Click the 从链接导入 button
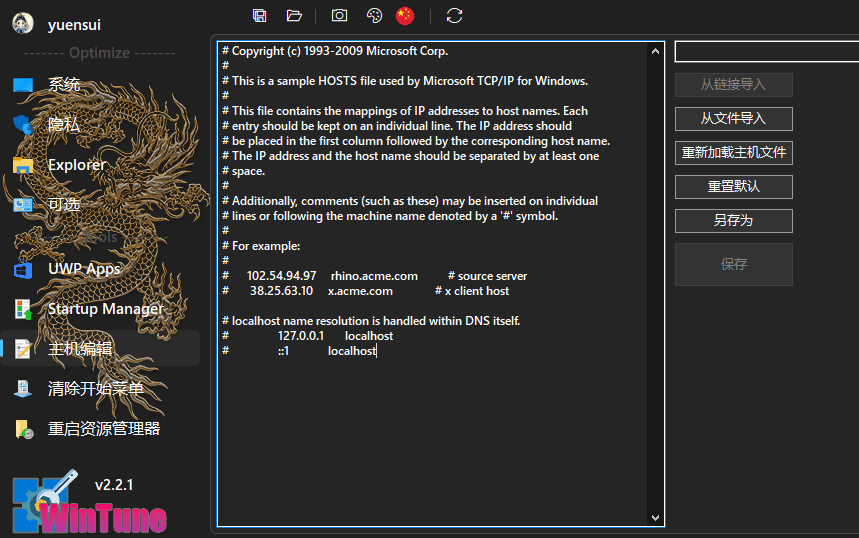 point(734,85)
